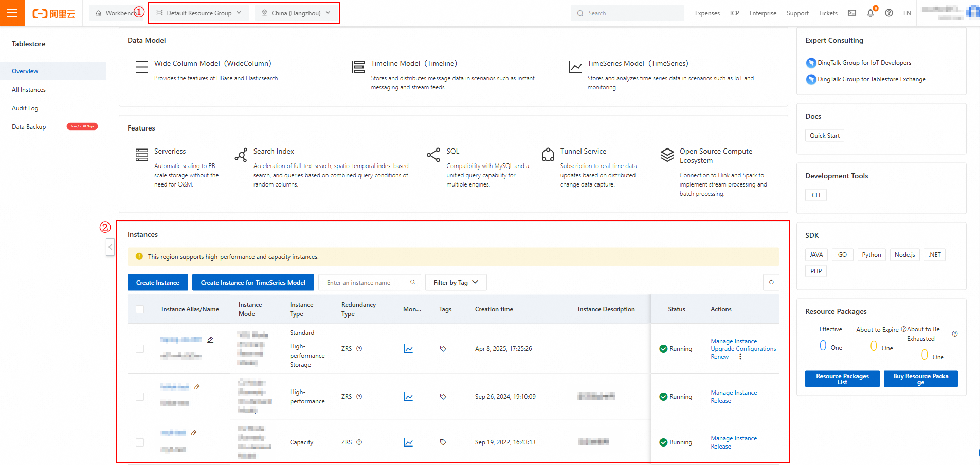Open Audit Log in sidebar
The height and width of the screenshot is (465, 980).
point(25,108)
